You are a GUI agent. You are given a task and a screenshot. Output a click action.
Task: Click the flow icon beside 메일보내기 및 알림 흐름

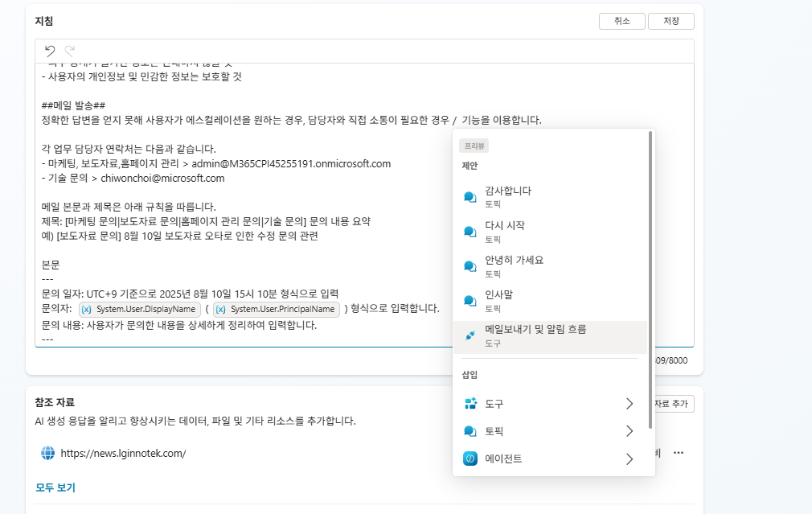click(x=470, y=335)
